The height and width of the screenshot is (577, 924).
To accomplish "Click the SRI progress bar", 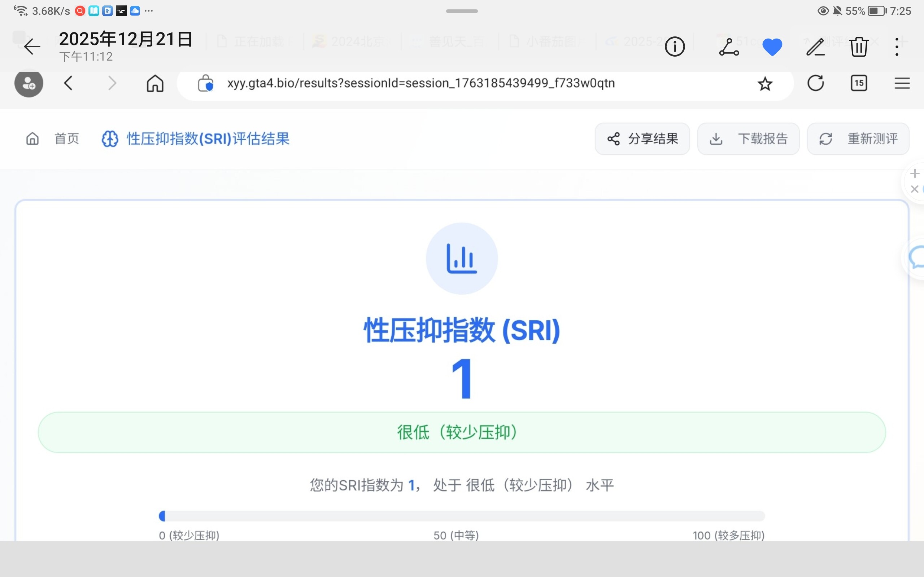I will pos(462,516).
